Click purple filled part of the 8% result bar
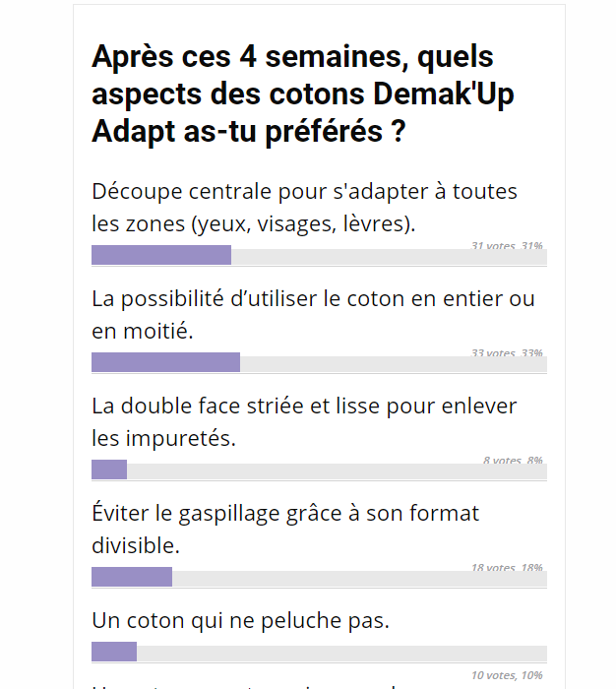Image resolution: width=616 pixels, height=689 pixels. (109, 470)
